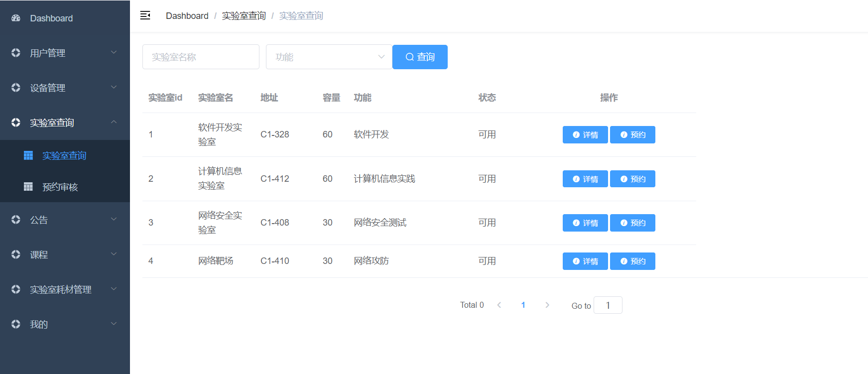868x374 pixels.
Task: Open the 用户管理 menu item
Action: tap(65, 53)
